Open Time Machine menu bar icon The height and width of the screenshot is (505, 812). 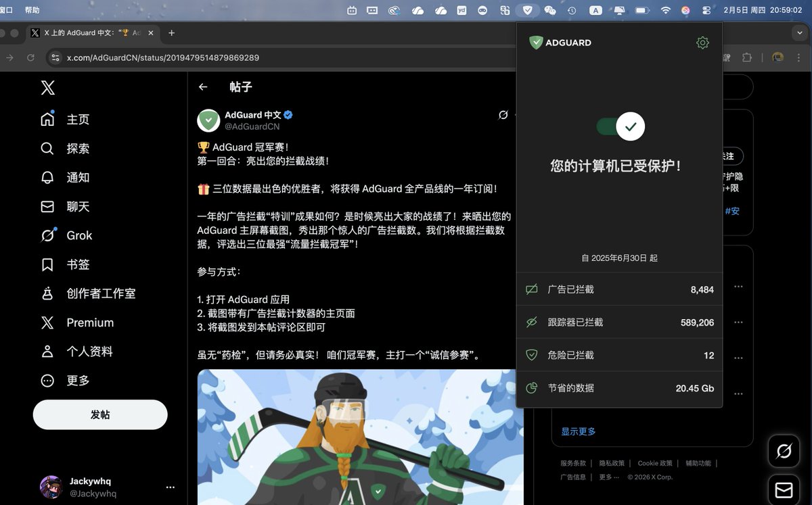click(572, 10)
